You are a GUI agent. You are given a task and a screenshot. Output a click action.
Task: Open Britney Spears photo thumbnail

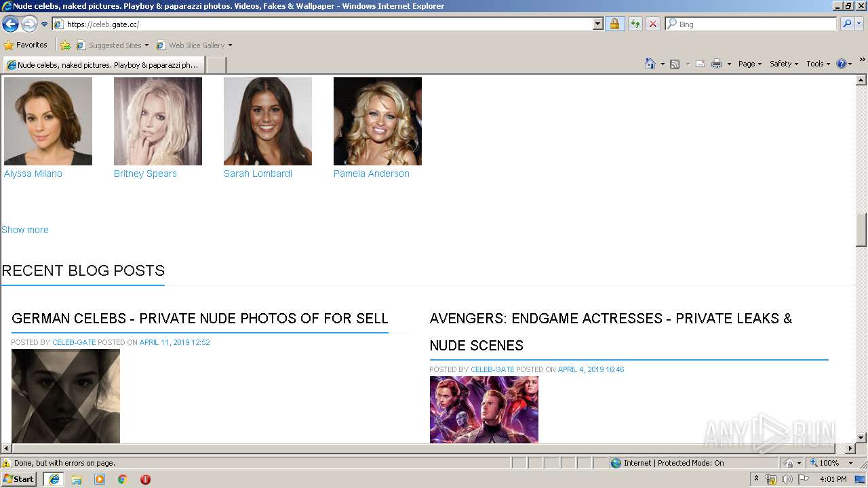point(158,121)
